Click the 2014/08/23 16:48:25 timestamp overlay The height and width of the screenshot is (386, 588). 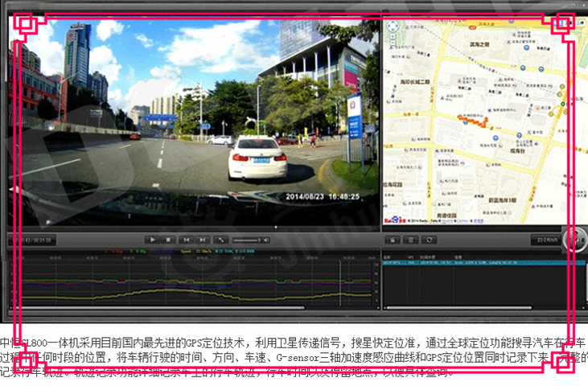(x=323, y=197)
